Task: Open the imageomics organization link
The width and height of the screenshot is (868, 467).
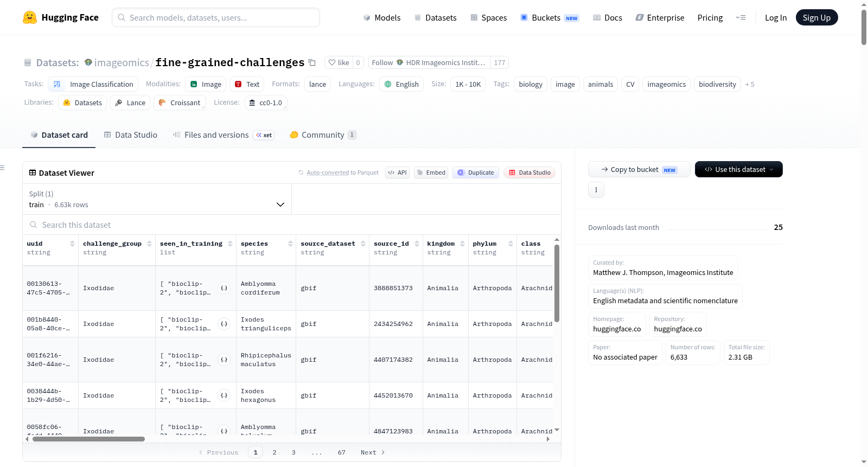Action: point(122,62)
